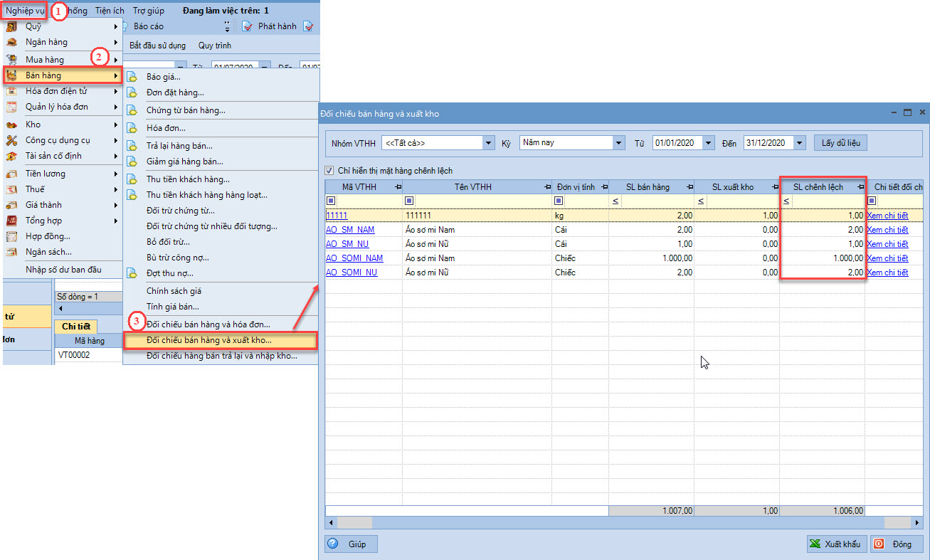Open the Nhóm VTHH dropdown
930x560 pixels.
coord(488,143)
